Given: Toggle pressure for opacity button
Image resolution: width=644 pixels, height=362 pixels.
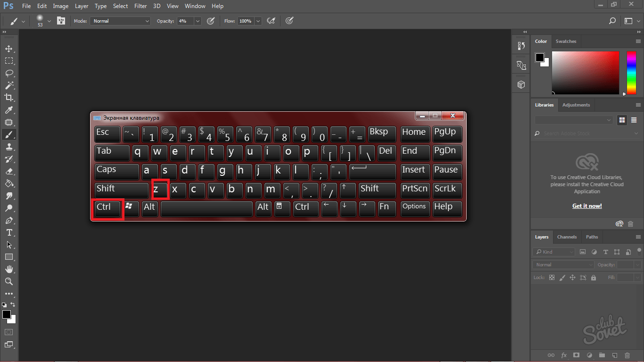Looking at the screenshot, I should click(211, 21).
